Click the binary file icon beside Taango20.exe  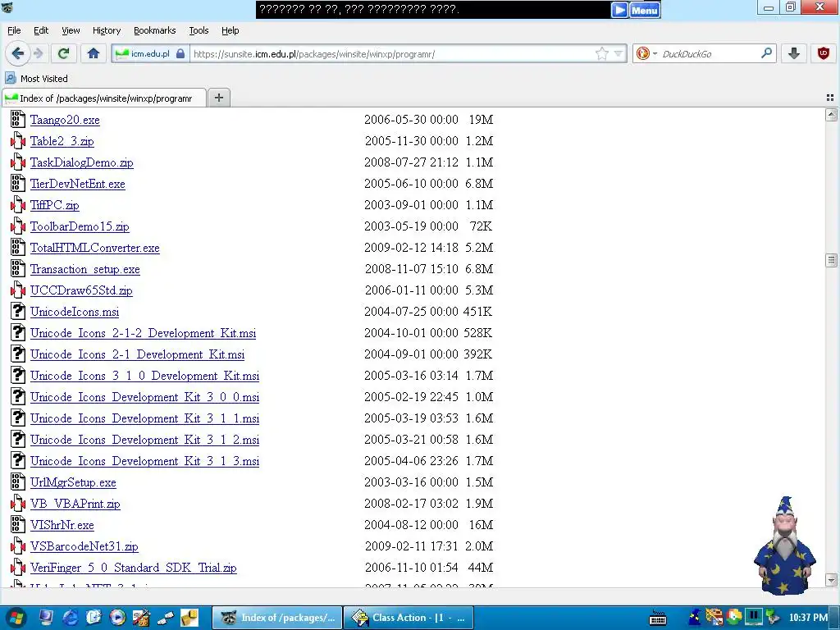[18, 120]
